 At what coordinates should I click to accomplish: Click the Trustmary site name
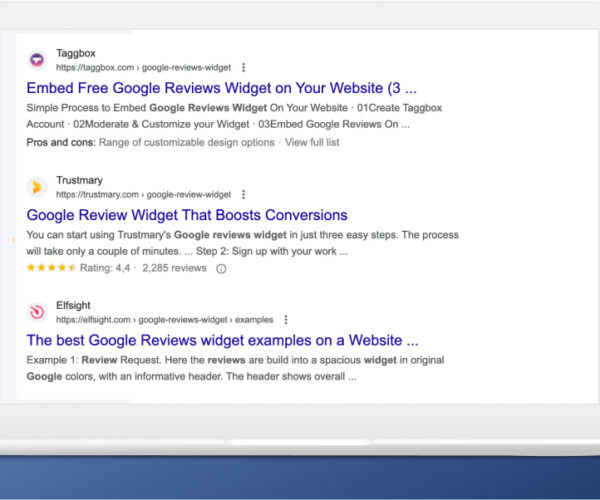click(79, 180)
